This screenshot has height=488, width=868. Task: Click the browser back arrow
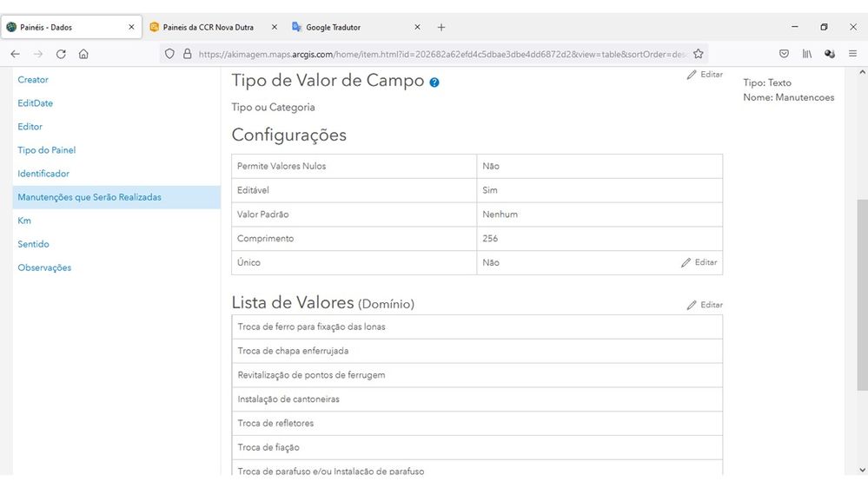point(15,54)
